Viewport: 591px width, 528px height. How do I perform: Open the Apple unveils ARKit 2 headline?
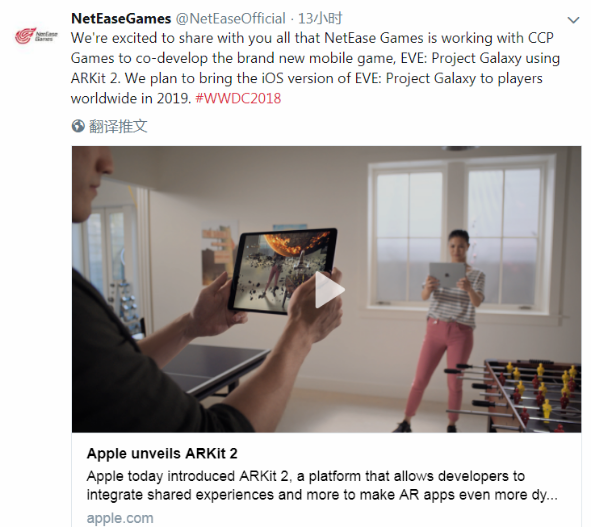pyautogui.click(x=162, y=453)
